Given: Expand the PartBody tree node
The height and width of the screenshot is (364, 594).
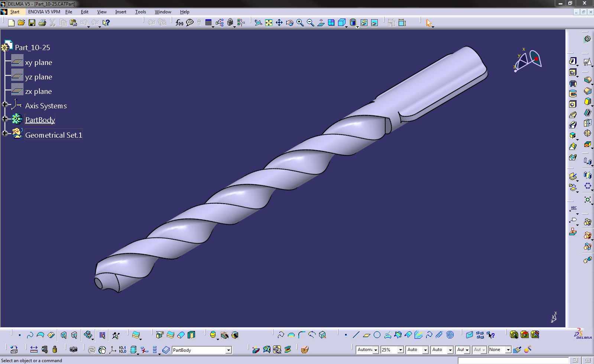Looking at the screenshot, I should [x=5, y=119].
